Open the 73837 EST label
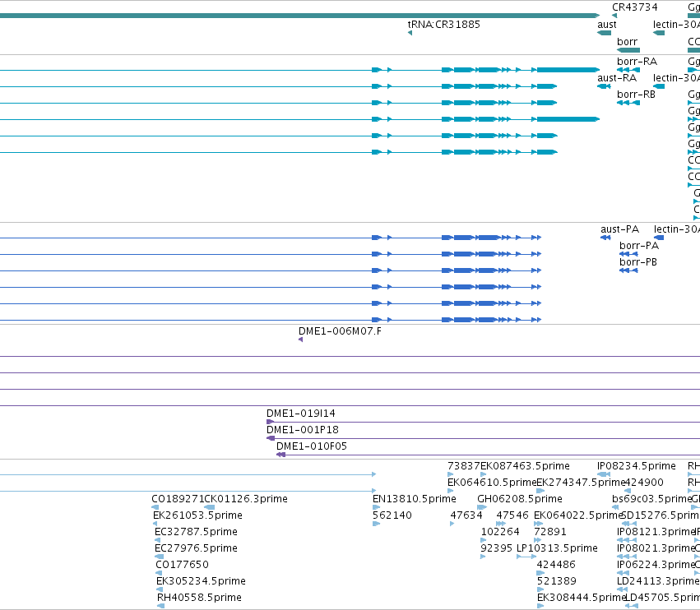 tap(464, 466)
